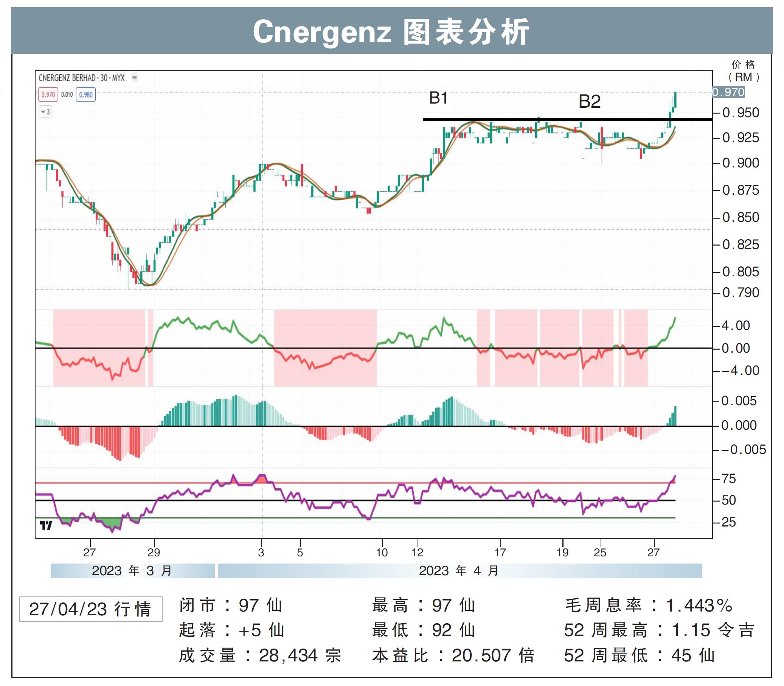Screen dimensions: 784x686
Task: Click the 成交量：28,434 宗 volume text
Action: click(x=260, y=655)
